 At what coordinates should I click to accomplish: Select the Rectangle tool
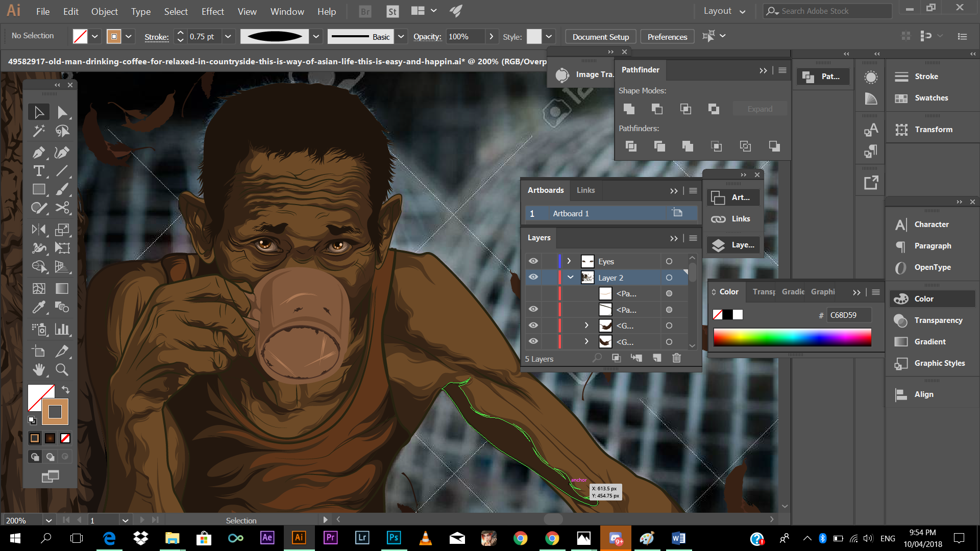click(x=39, y=189)
